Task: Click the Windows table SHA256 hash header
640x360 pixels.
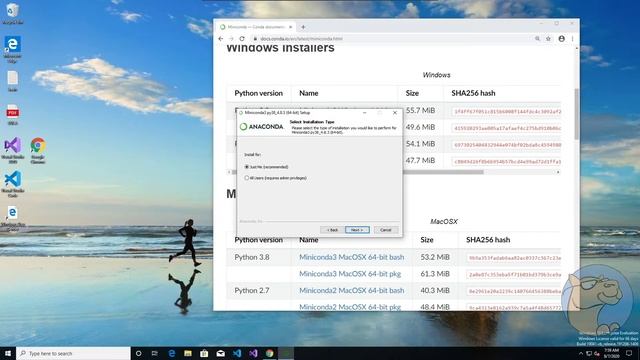Action: 473,93
